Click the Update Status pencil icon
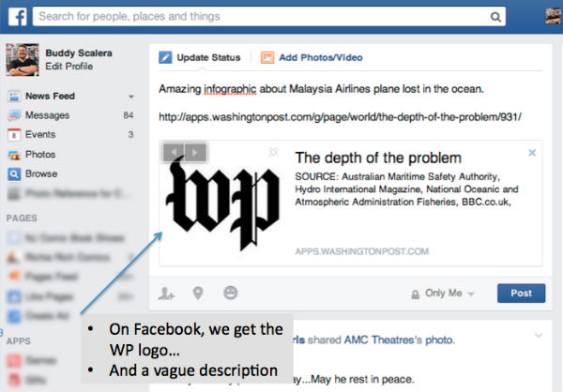 point(165,57)
